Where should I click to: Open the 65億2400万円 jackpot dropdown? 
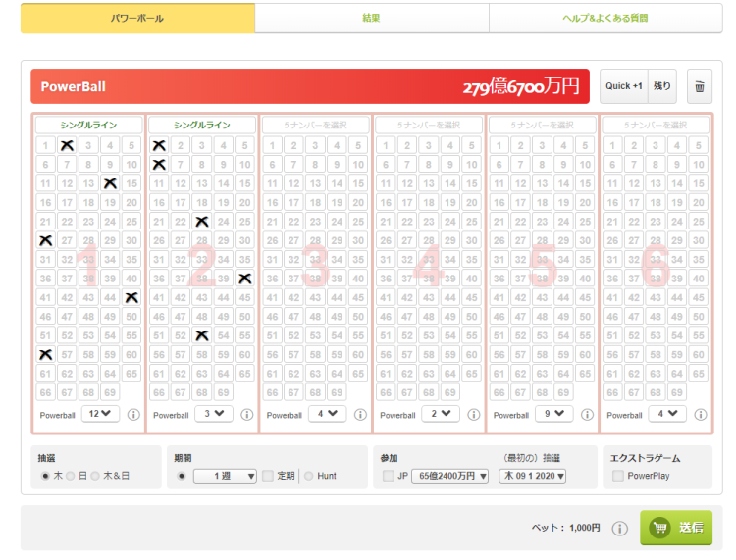pyautogui.click(x=450, y=476)
